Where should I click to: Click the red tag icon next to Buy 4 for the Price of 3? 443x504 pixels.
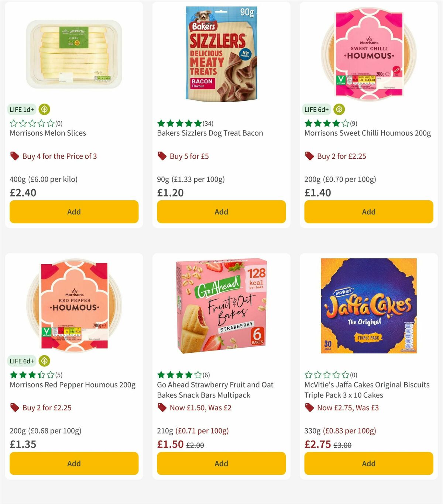click(15, 156)
